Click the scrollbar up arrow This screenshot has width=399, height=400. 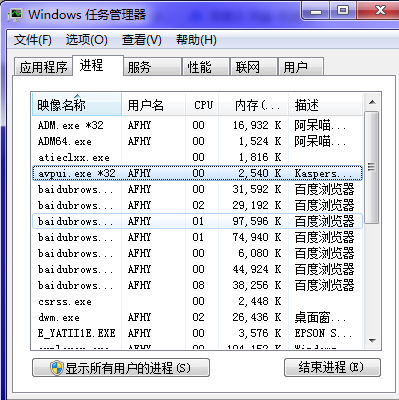point(372,102)
